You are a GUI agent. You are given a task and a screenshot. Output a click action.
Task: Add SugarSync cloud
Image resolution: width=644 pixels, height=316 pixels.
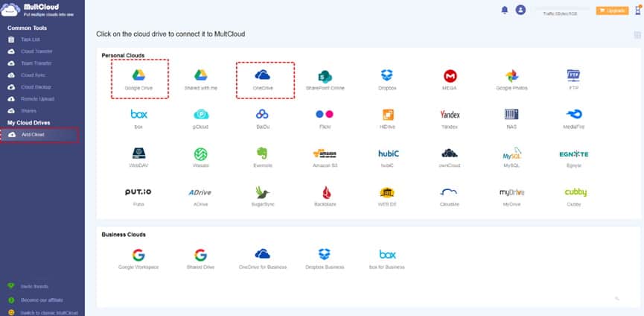tap(263, 197)
